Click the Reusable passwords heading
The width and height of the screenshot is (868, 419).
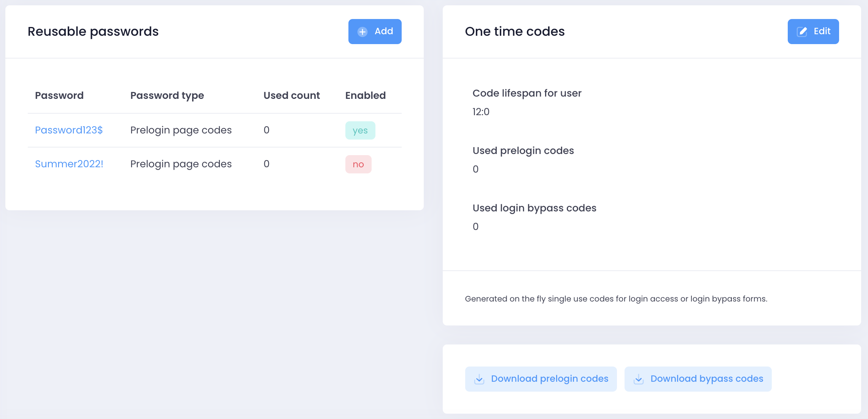click(x=93, y=32)
